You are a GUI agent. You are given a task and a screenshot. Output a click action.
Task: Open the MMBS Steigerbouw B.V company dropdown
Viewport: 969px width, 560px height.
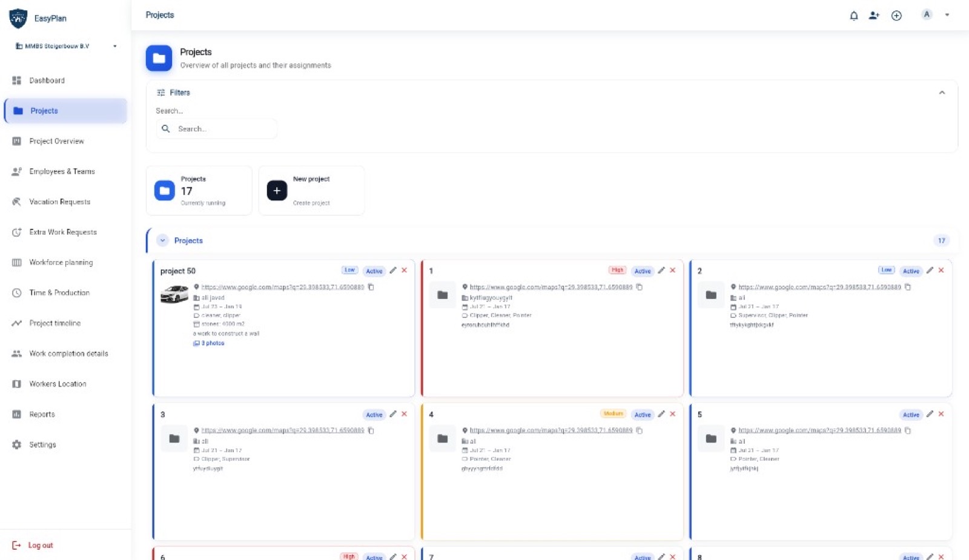(65, 46)
